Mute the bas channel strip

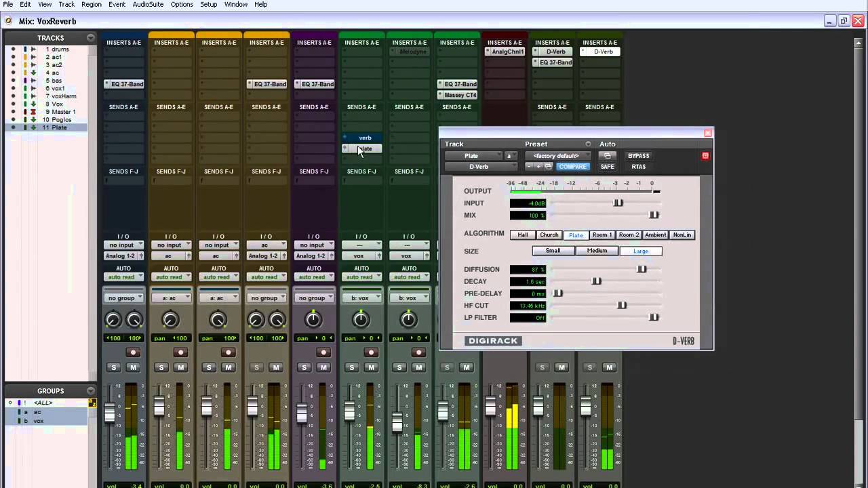pyautogui.click(x=323, y=367)
